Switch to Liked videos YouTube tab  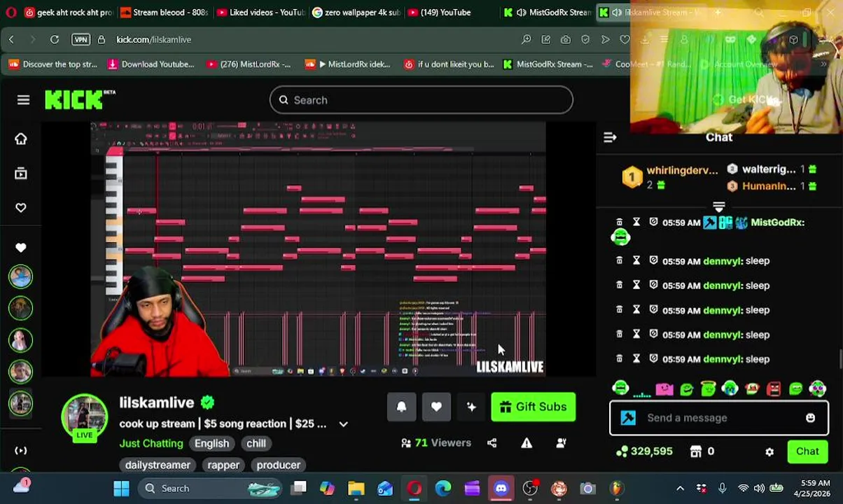[x=260, y=12]
